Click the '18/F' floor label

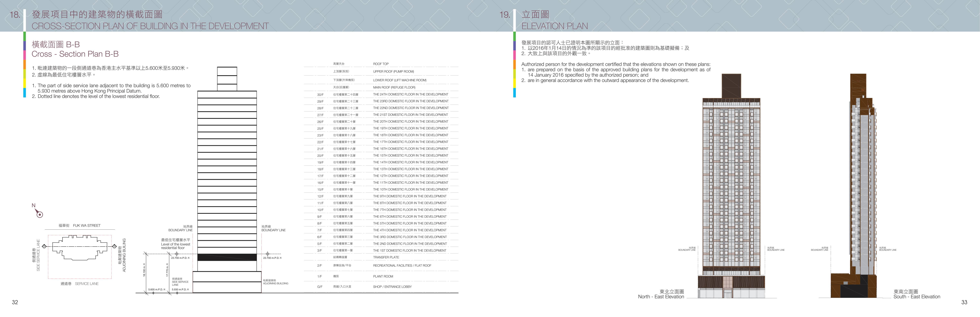[x=320, y=169]
